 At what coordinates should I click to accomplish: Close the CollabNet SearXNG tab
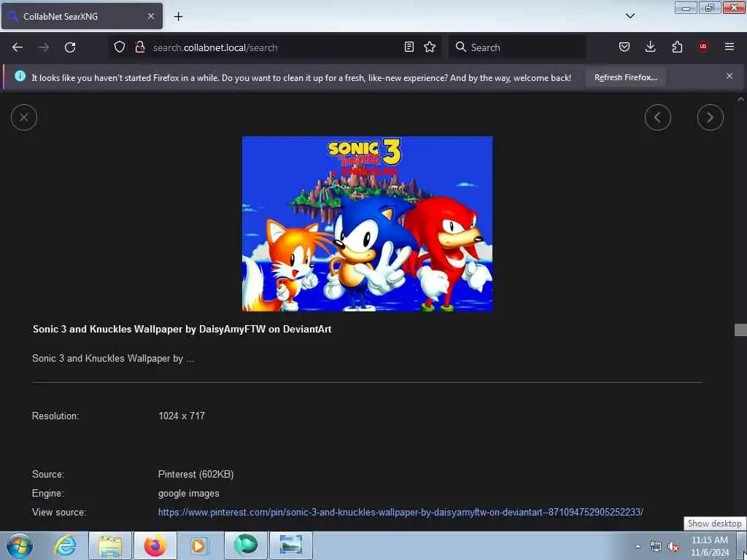pyautogui.click(x=150, y=16)
